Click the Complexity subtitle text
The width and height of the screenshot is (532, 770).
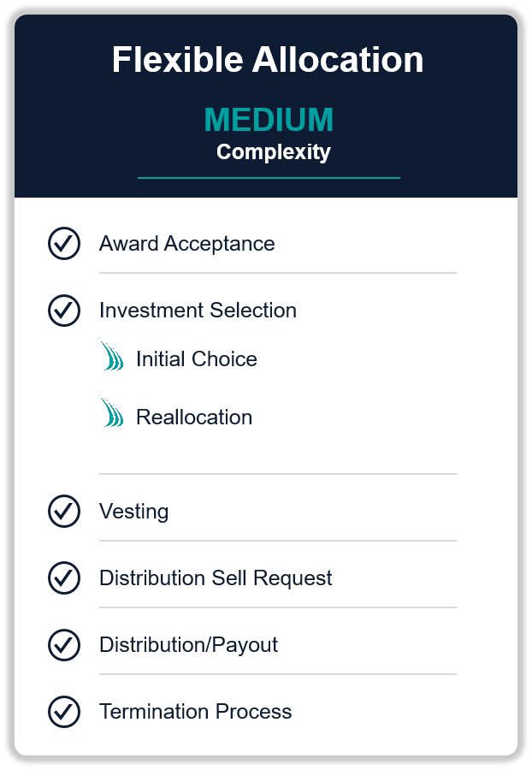point(274,151)
